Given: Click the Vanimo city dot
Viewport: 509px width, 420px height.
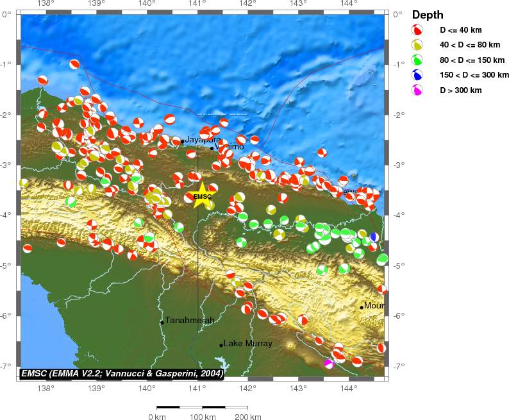Looking at the screenshot, I should tap(212, 148).
